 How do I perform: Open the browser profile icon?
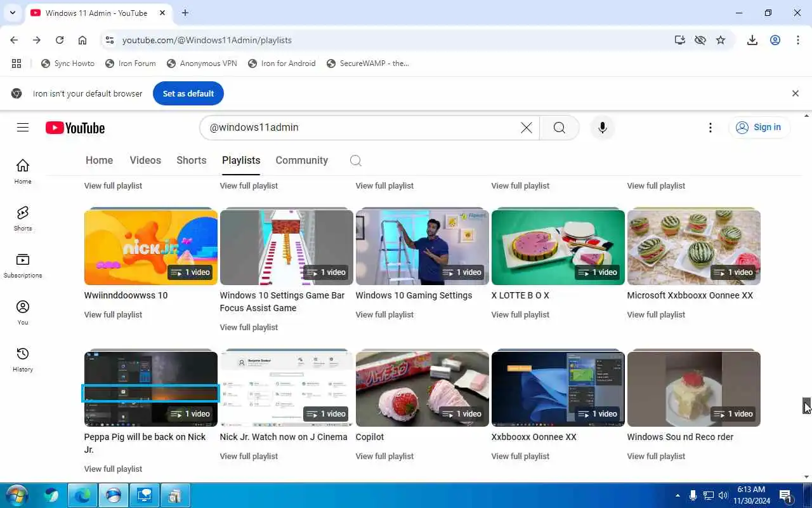775,40
